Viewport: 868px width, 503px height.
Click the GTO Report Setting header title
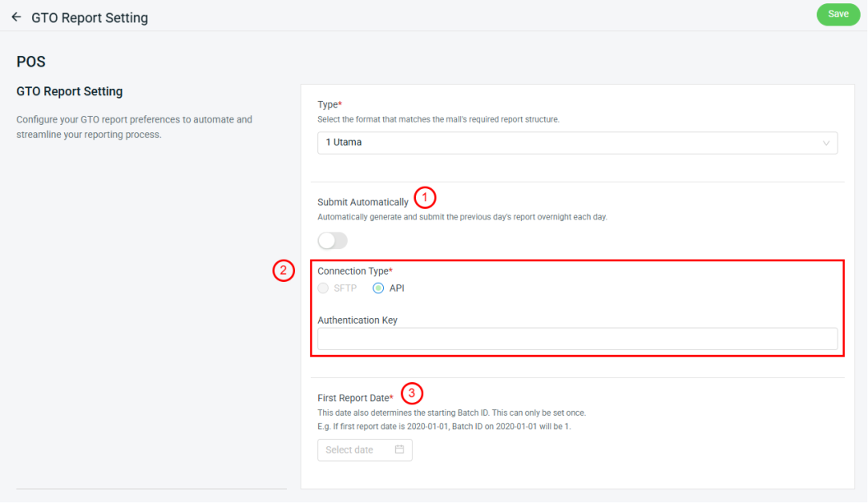tap(90, 17)
